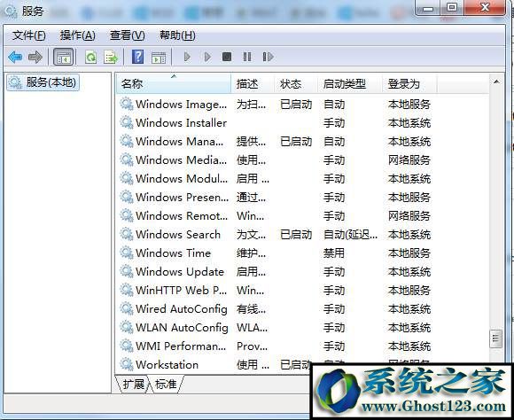Viewport: 514px width, 420px height.
Task: Open the 文件(F) menu
Action: 29,35
